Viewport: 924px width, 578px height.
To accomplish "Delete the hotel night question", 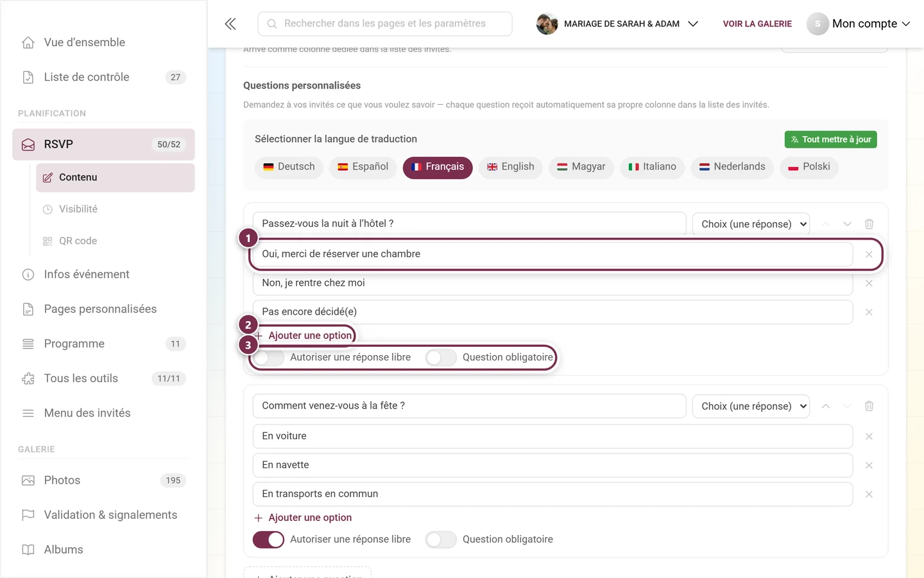I will pyautogui.click(x=869, y=224).
